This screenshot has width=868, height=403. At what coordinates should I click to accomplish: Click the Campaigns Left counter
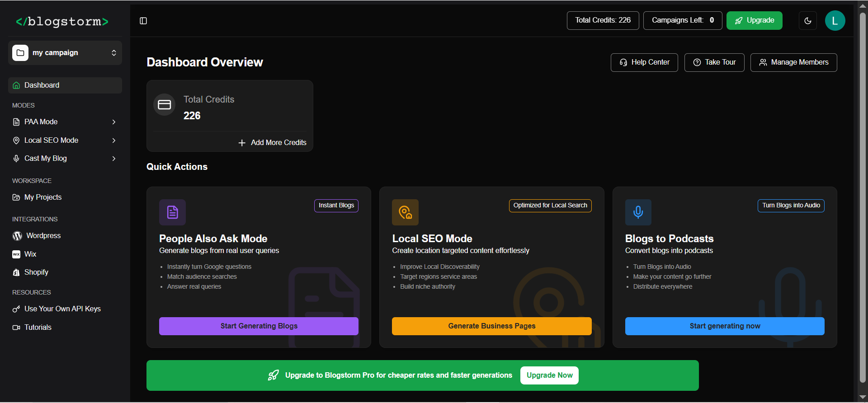682,20
